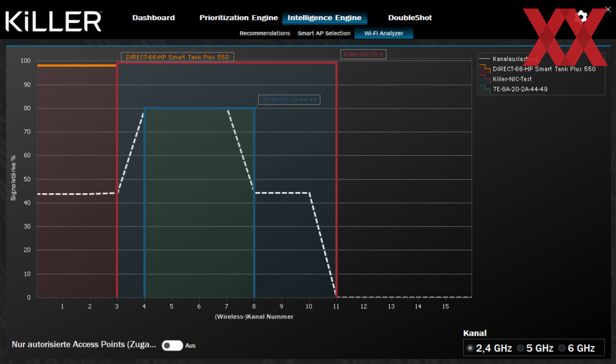The width and height of the screenshot is (616, 364).
Task: Open settings via the gear icon
Action: pos(581,17)
